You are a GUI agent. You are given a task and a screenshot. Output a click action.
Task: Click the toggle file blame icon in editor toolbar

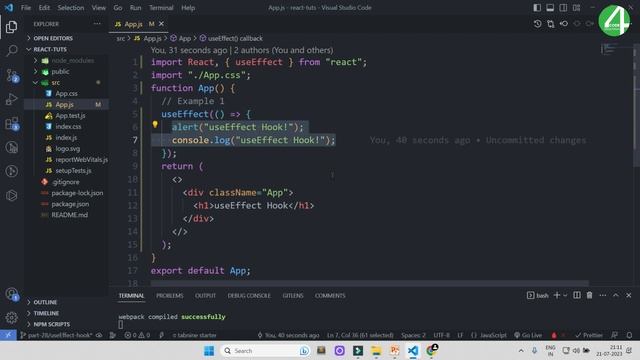point(564,24)
